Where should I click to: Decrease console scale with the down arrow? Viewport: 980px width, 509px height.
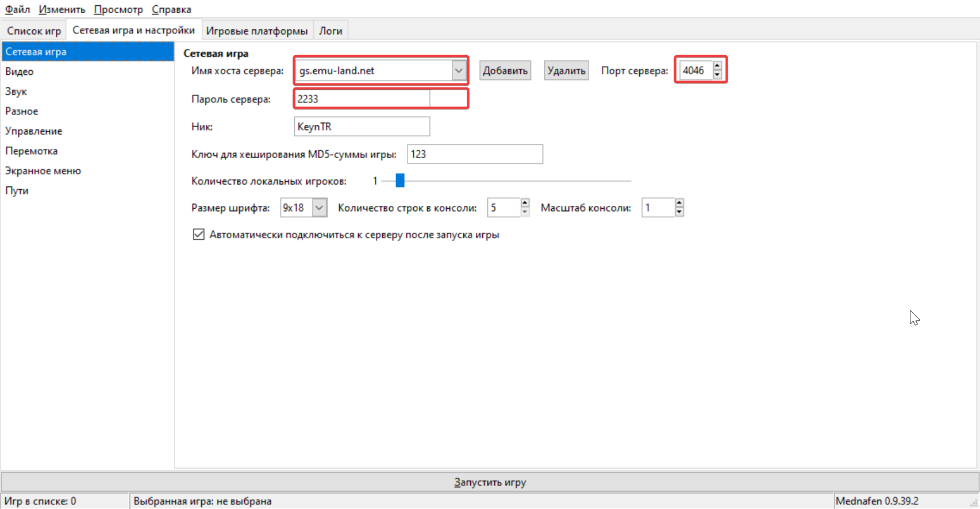tap(679, 212)
